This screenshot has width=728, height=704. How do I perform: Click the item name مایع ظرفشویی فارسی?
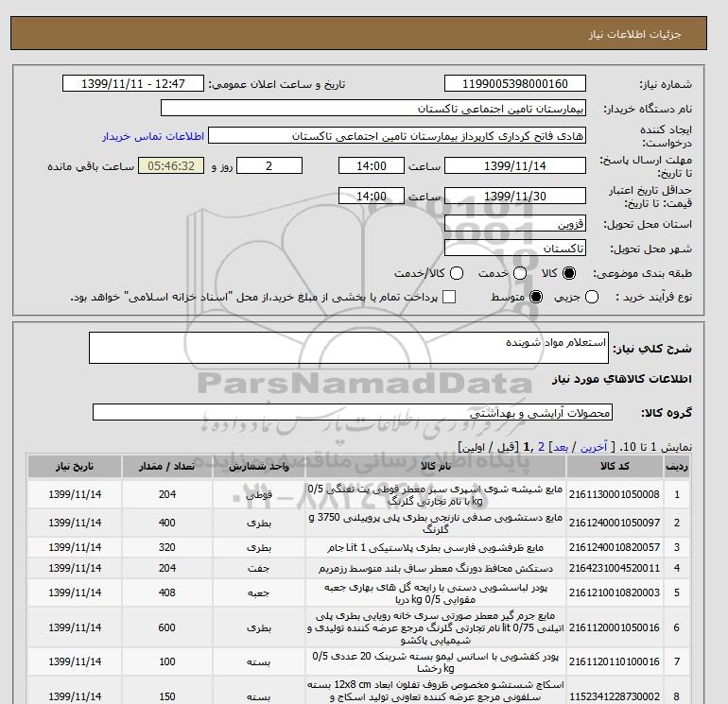pos(436,547)
